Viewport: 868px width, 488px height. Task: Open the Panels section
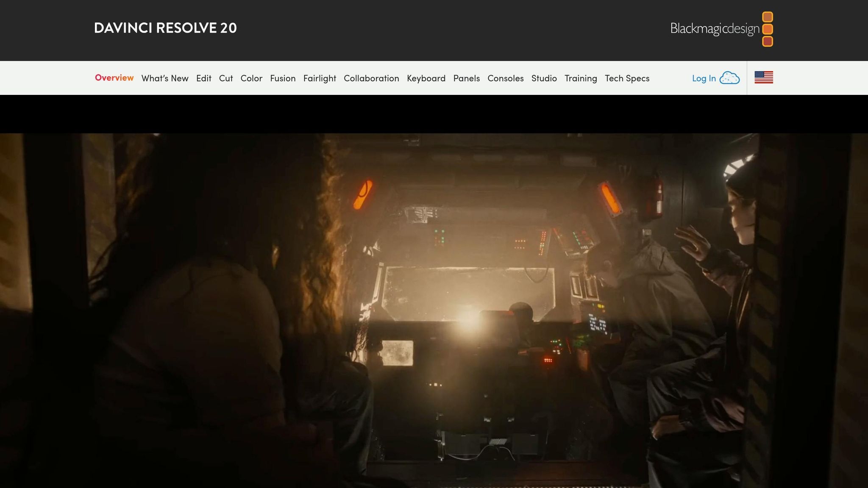click(x=466, y=78)
